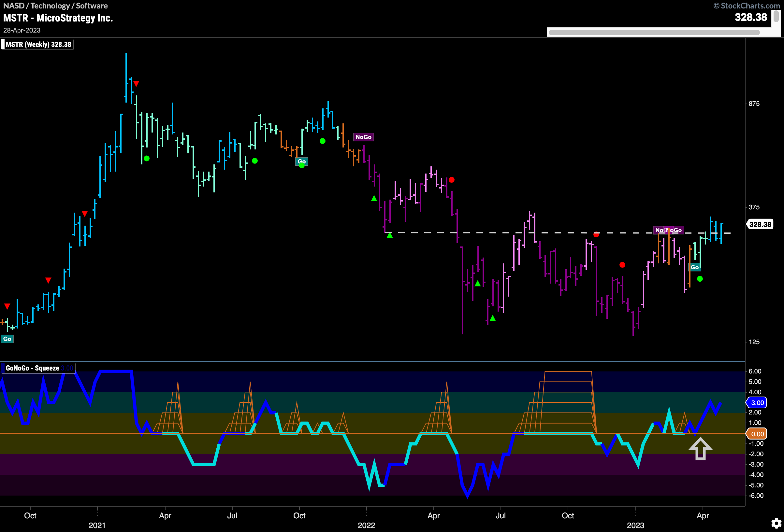Click the red triangle beside the all-time high bar
Screen dimensions: 784x532
point(136,83)
